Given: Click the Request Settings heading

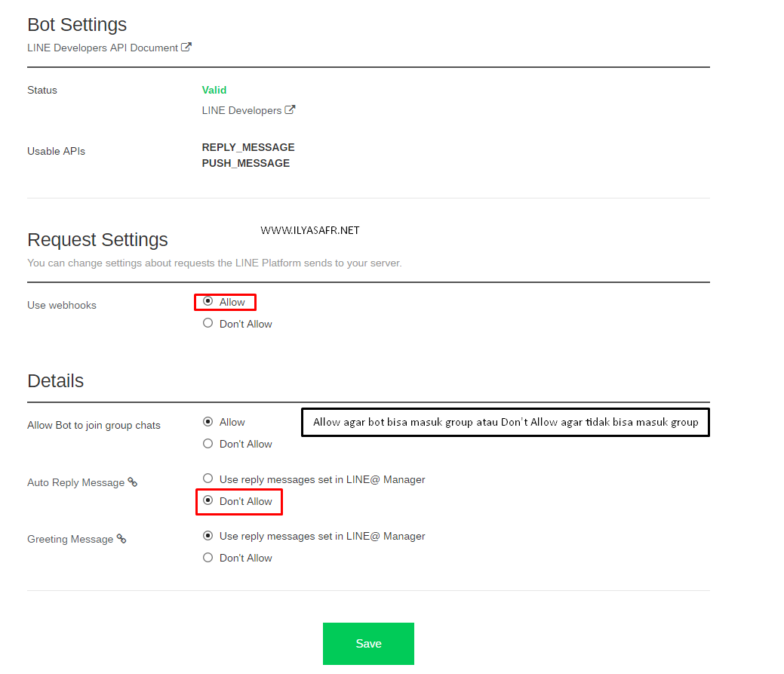Looking at the screenshot, I should 97,240.
